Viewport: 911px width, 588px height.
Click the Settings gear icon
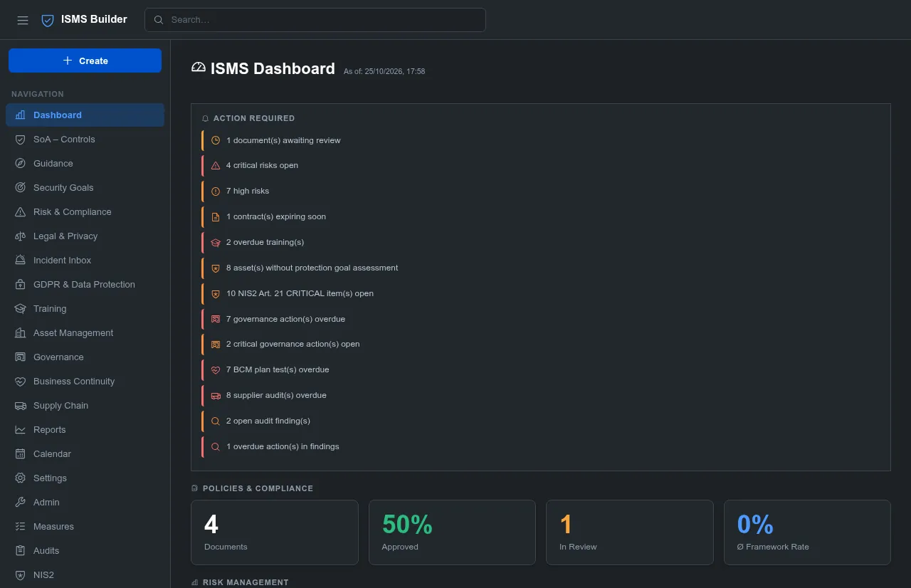(x=20, y=478)
